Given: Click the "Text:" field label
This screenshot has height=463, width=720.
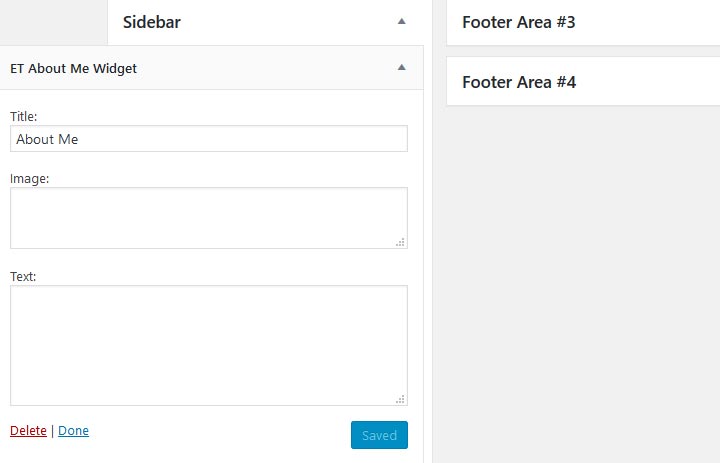Looking at the screenshot, I should point(23,276).
